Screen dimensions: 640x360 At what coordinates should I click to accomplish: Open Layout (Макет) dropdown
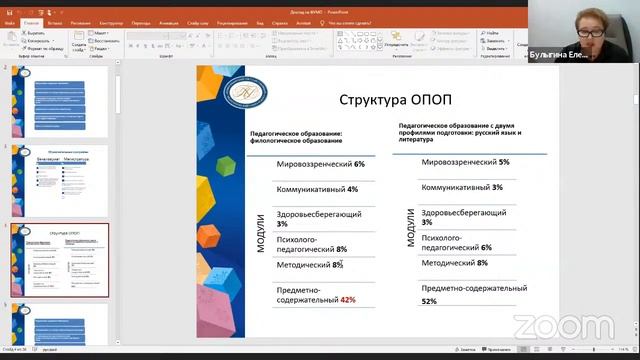click(x=99, y=33)
